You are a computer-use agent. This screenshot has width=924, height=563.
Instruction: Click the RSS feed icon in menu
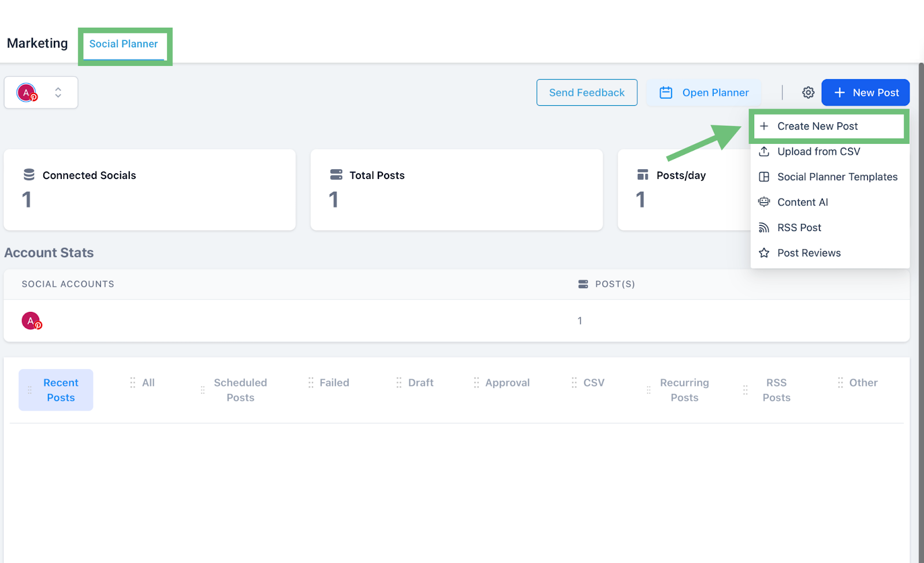point(764,228)
